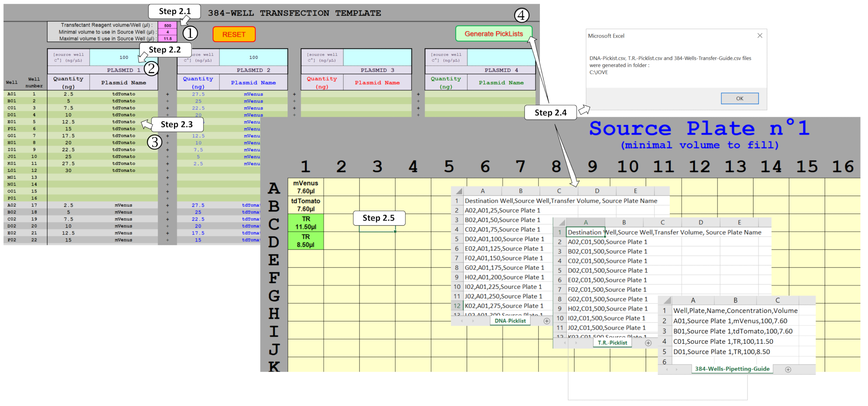Click select-all corner triangle in T.R.-Picklist sheet

tap(561, 223)
